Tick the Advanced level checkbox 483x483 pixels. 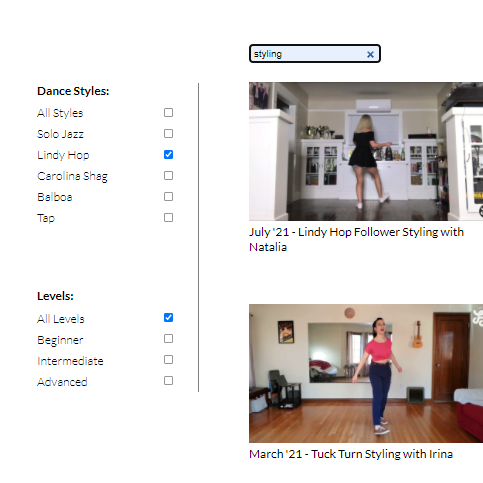pyautogui.click(x=168, y=381)
